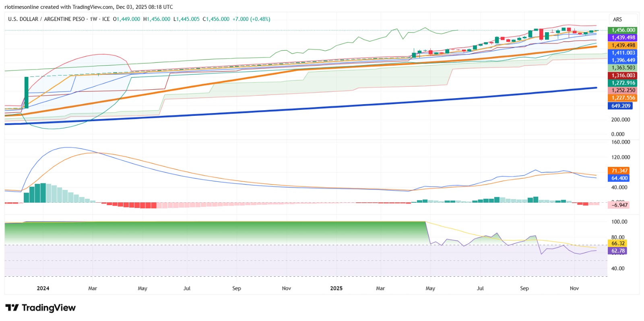Viewport: 644px width, 321px height.
Task: Click the orange 71.347 MACD signal label
Action: click(x=619, y=171)
